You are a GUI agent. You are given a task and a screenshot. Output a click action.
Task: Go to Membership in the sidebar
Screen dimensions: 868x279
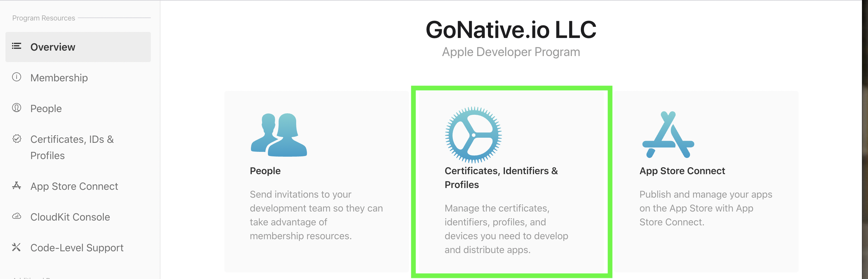click(x=59, y=78)
